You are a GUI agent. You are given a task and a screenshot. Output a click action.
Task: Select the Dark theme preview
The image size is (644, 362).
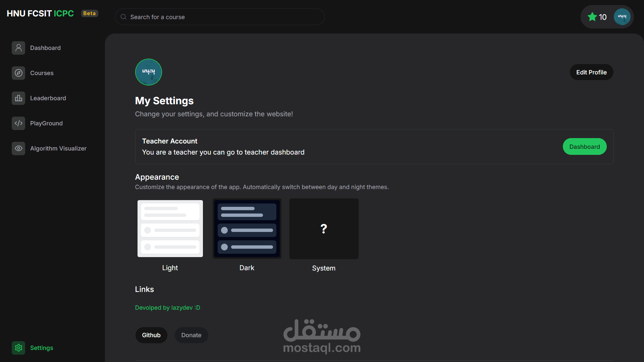(247, 229)
